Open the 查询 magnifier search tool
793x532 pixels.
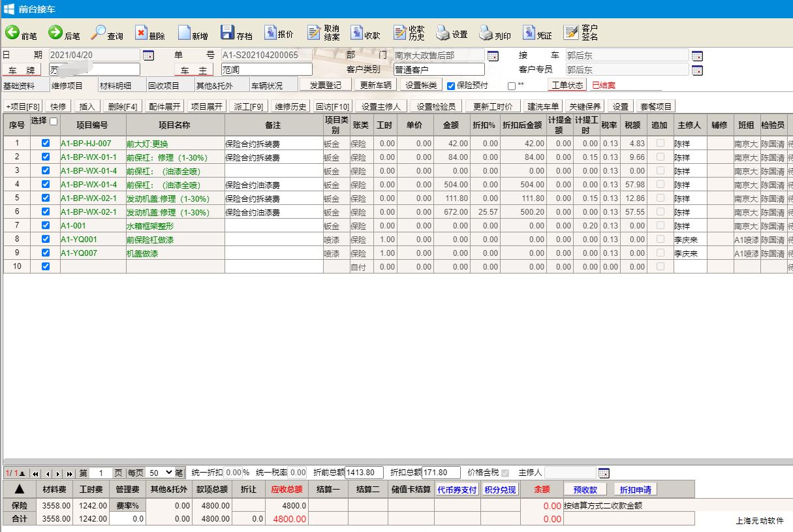tap(99, 33)
